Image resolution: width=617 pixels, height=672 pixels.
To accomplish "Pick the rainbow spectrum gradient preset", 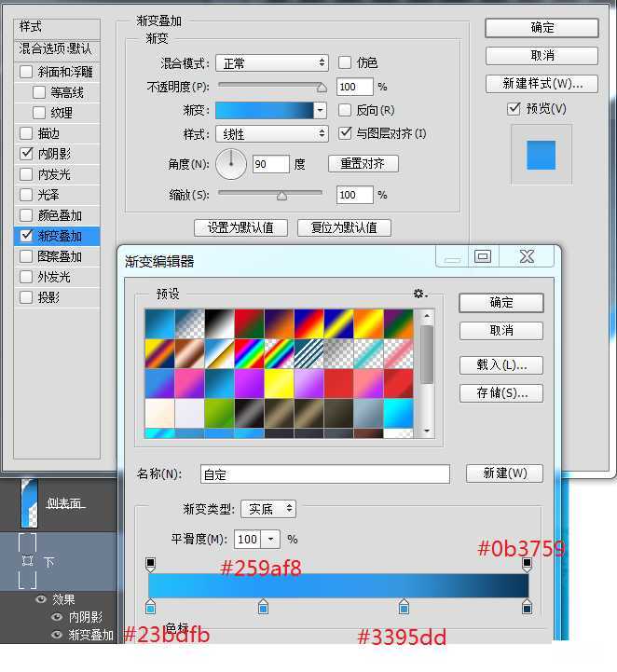I will point(250,353).
